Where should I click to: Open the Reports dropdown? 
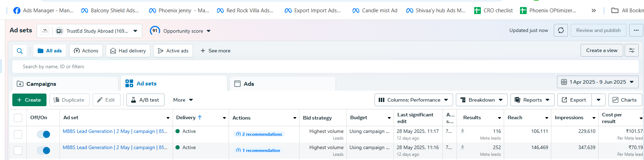coord(532,100)
